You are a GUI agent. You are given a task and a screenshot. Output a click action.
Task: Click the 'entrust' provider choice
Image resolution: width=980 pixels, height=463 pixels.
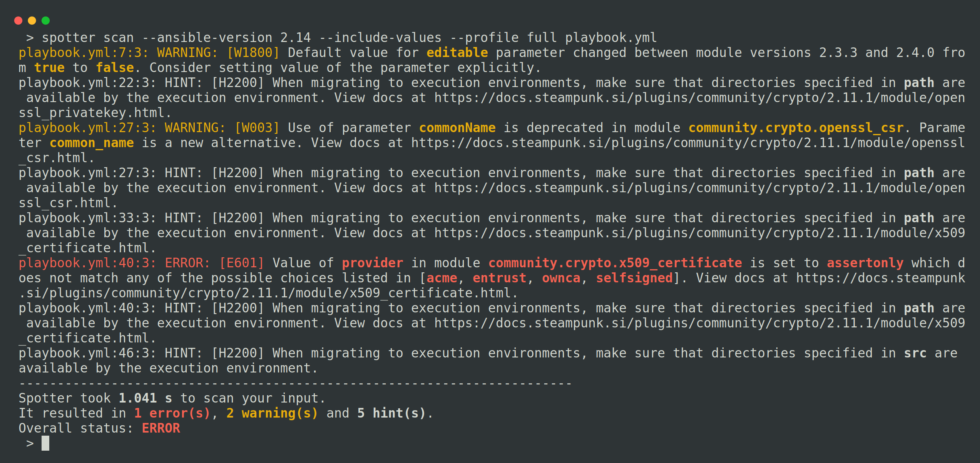click(x=499, y=278)
